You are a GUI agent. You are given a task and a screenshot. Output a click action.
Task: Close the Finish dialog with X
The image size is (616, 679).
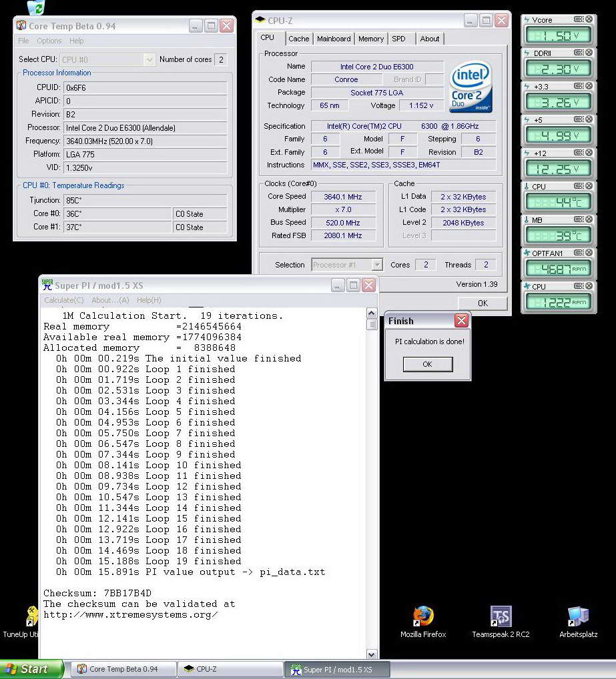[x=461, y=320]
